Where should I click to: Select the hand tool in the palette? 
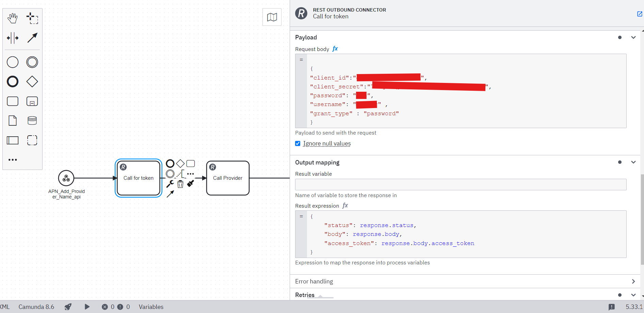click(x=12, y=18)
